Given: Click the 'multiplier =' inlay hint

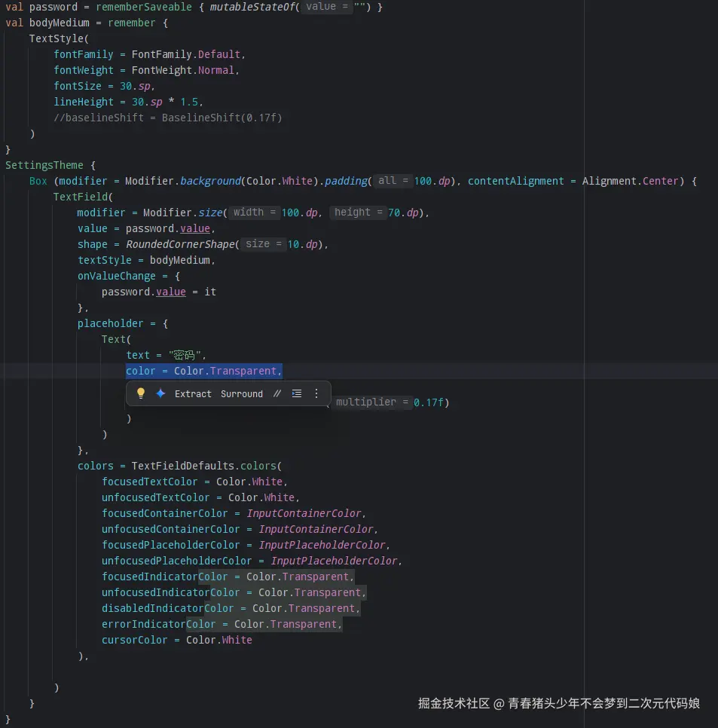Looking at the screenshot, I should pos(371,402).
